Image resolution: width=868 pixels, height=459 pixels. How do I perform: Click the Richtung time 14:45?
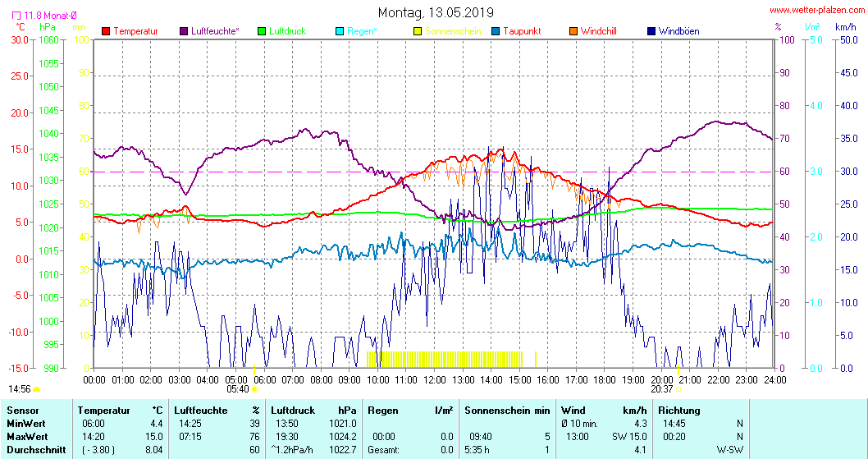[674, 424]
